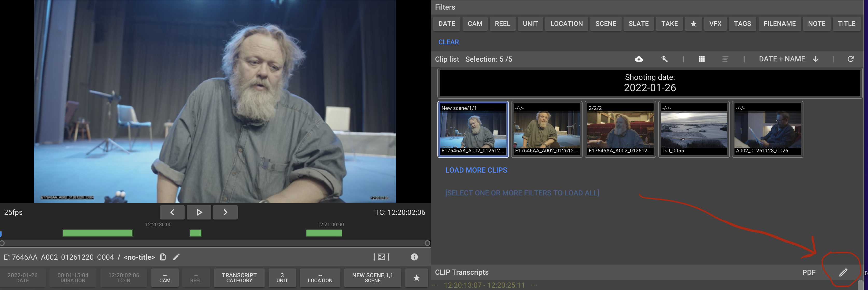Open the SCENE filter
868x290 pixels.
pyautogui.click(x=606, y=24)
